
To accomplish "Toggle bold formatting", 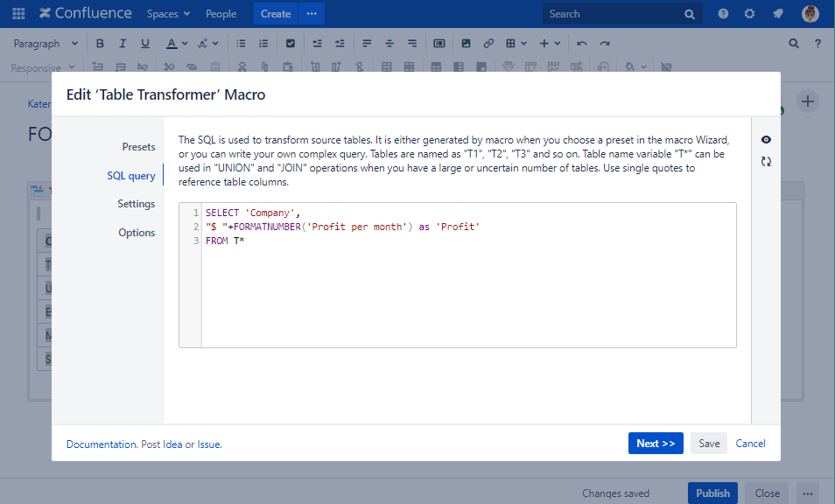I will coord(100,43).
